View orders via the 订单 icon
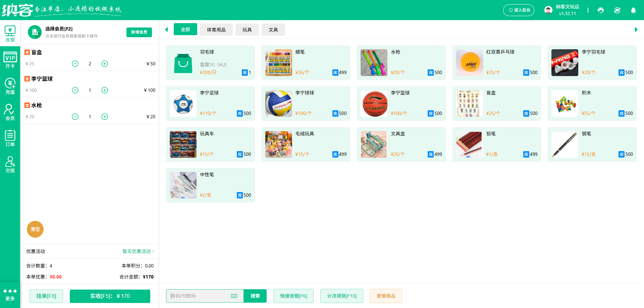 pyautogui.click(x=10, y=138)
